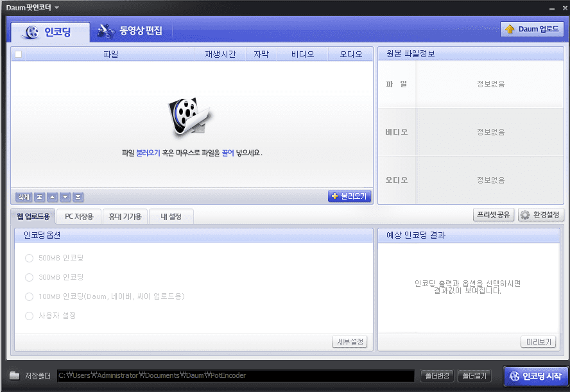Click the 원본 파일정보 panel header
This screenshot has width=570, height=392.
pyautogui.click(x=471, y=54)
